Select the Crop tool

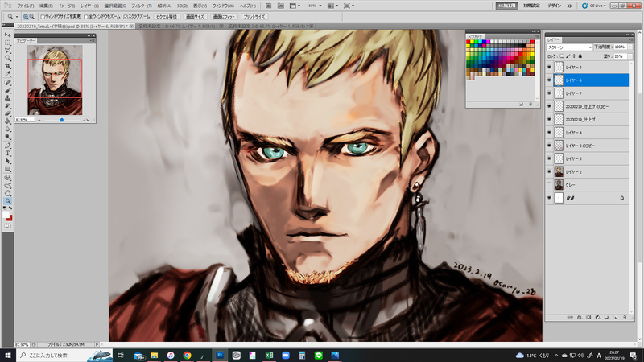(8, 67)
